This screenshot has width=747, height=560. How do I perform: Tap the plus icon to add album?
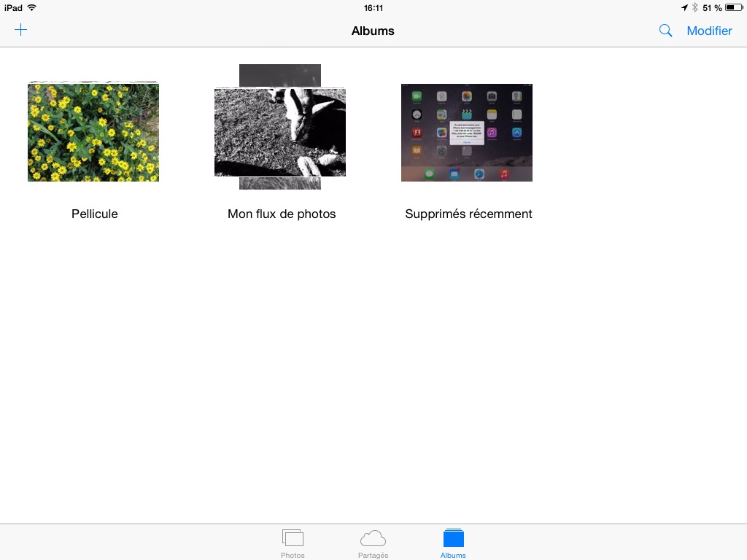21,30
